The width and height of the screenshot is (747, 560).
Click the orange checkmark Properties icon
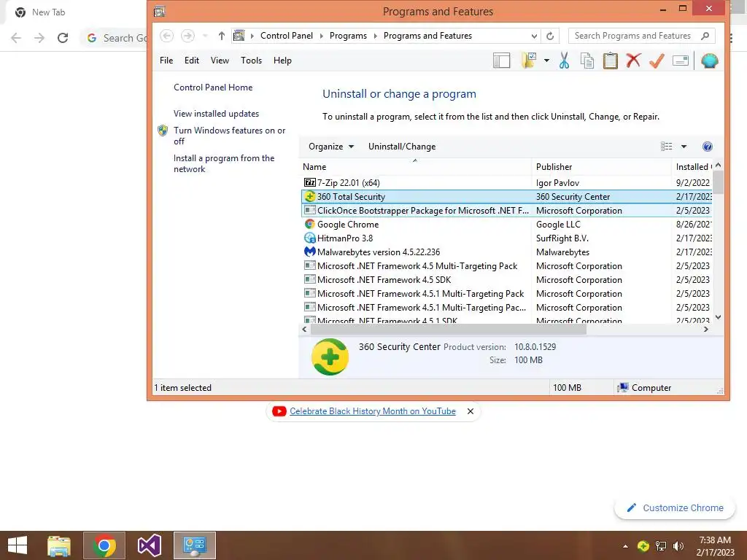(657, 61)
